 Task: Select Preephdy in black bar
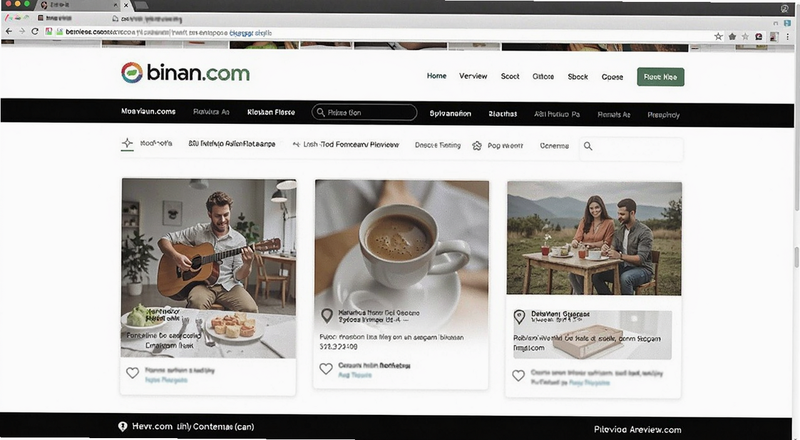point(663,115)
